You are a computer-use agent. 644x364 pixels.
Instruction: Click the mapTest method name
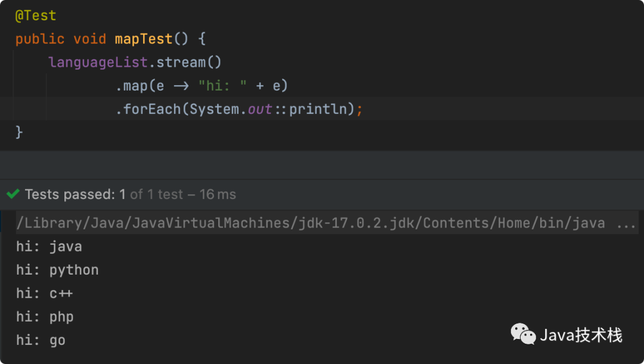(x=144, y=39)
